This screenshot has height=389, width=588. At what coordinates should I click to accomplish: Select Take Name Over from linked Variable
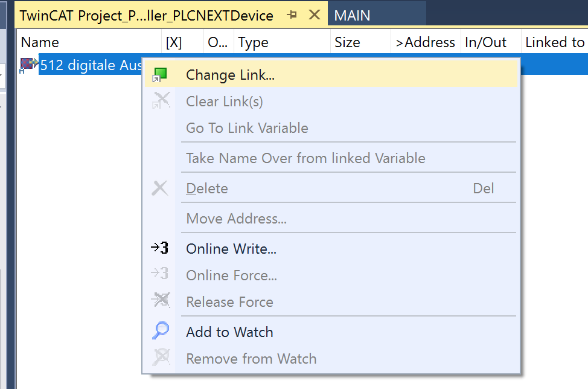pos(331,158)
